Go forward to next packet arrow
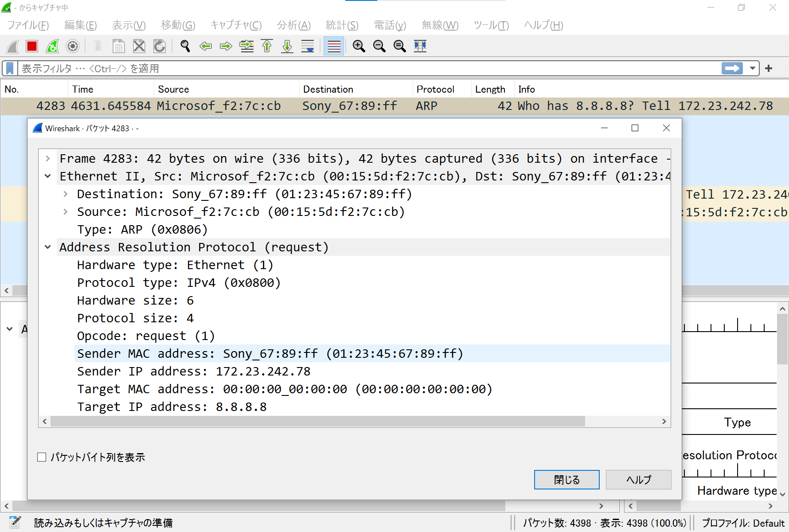This screenshot has width=789, height=532. [x=226, y=46]
